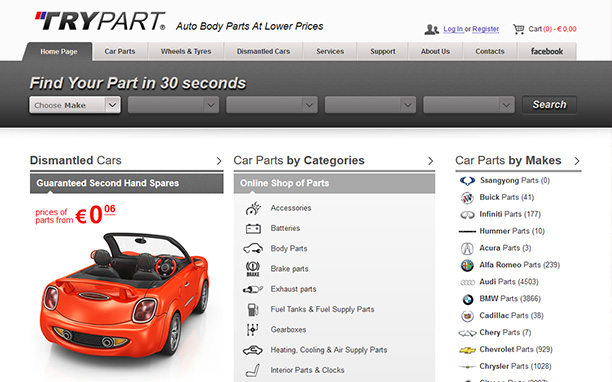Click the user account icon

pyautogui.click(x=431, y=29)
